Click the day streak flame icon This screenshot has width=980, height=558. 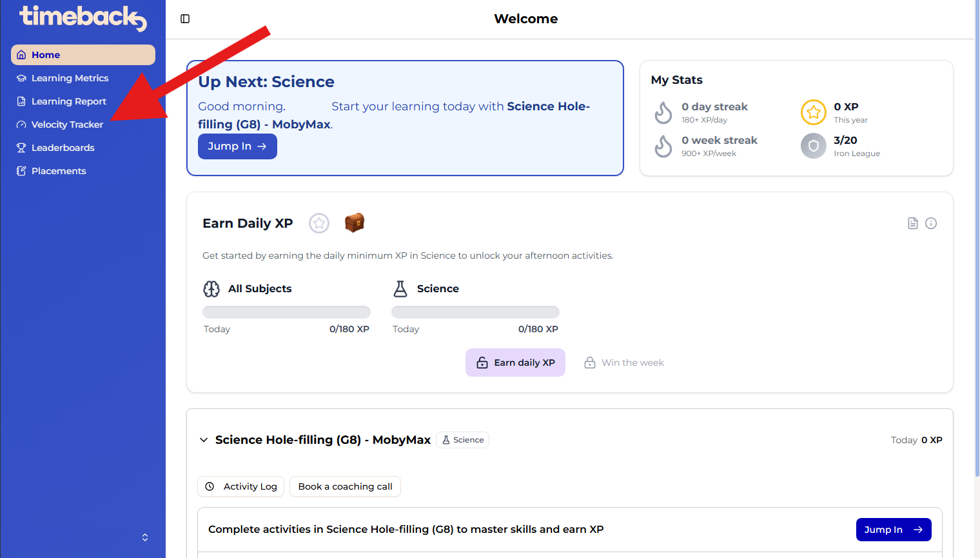pyautogui.click(x=663, y=112)
